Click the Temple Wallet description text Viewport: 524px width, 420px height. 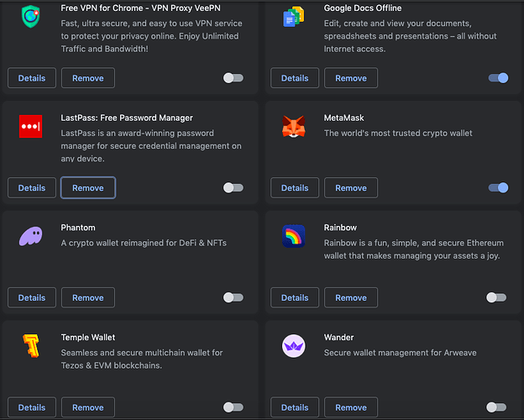[142, 359]
